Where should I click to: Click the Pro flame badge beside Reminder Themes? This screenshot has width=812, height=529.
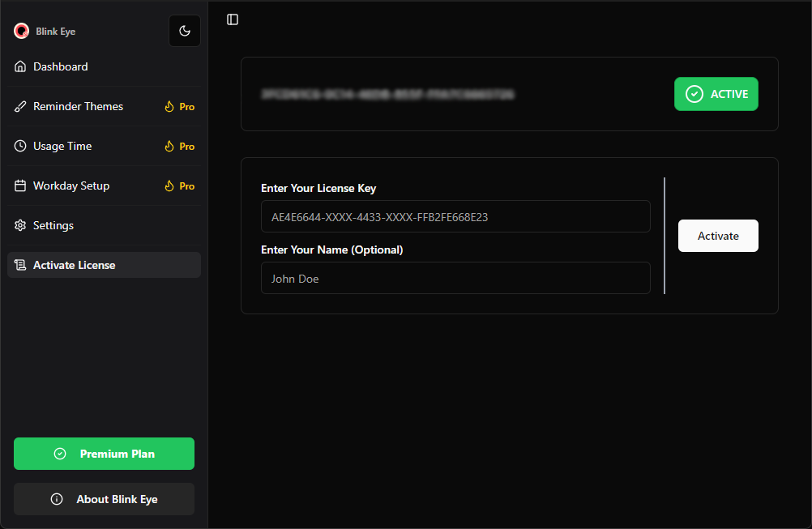179,107
